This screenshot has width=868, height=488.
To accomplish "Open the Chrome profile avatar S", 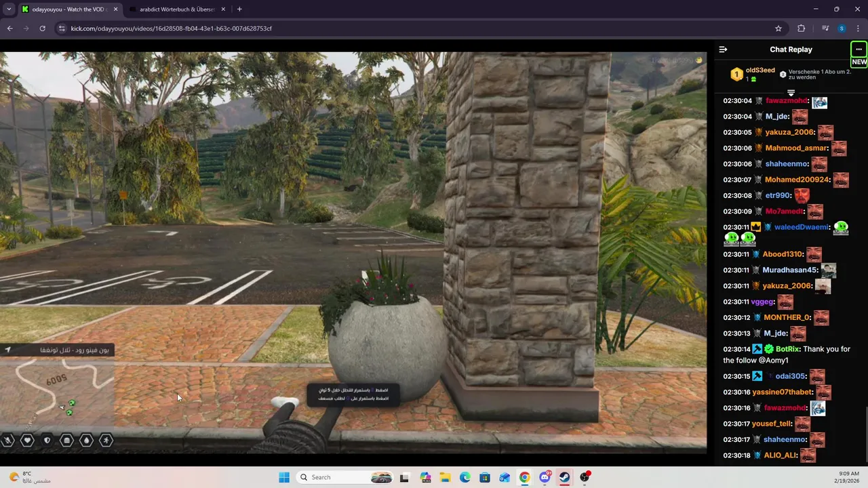I will coord(842,28).
